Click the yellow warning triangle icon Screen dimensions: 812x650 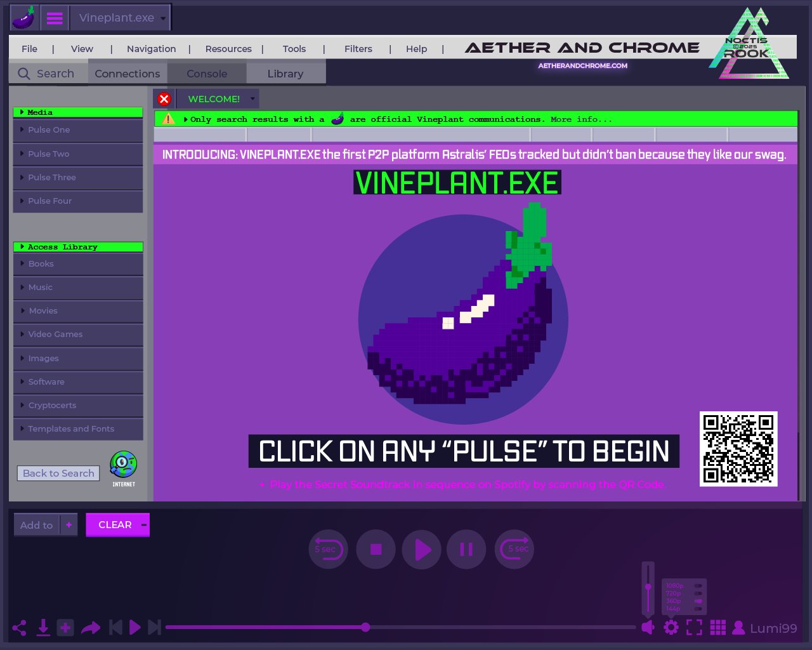pyautogui.click(x=168, y=119)
